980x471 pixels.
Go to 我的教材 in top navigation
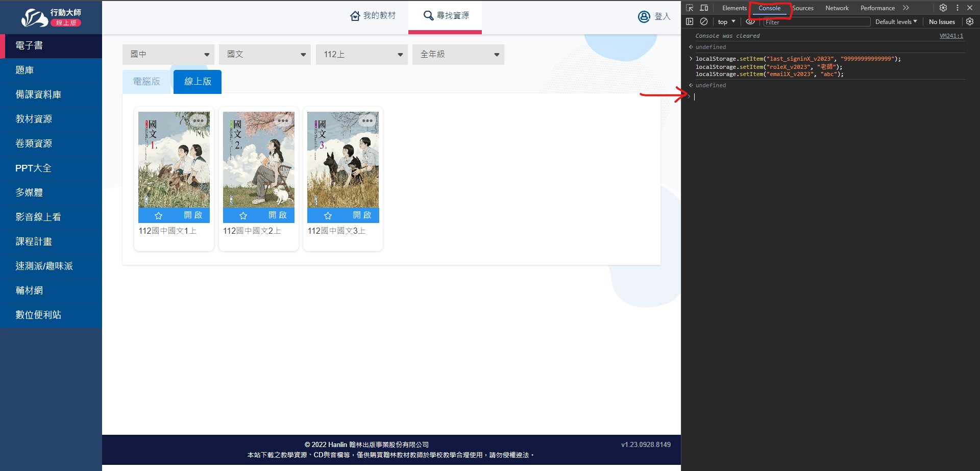[373, 16]
